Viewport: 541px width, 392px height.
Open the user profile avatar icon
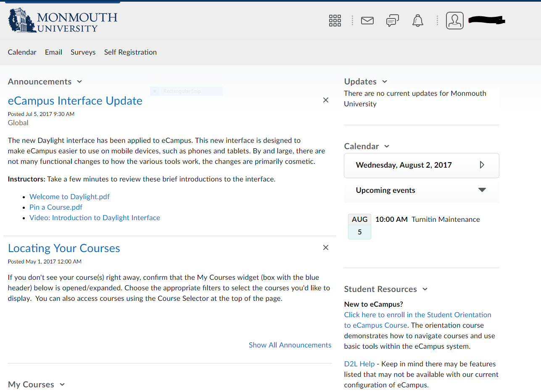click(454, 21)
